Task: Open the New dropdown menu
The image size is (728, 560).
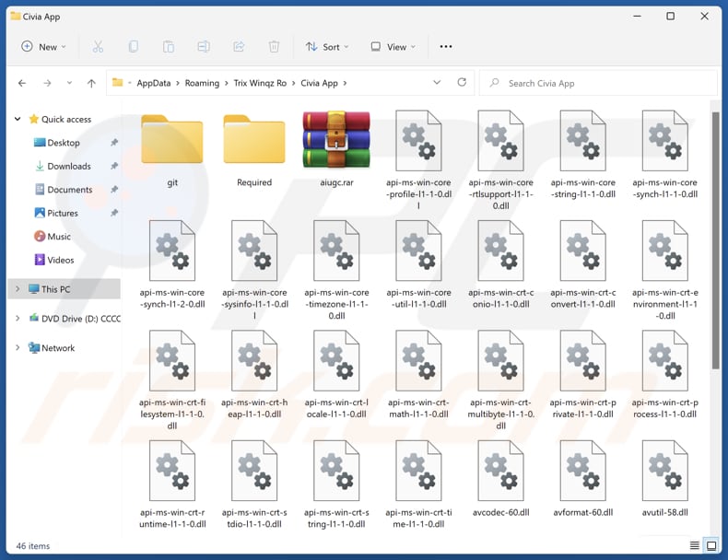Action: pos(44,46)
